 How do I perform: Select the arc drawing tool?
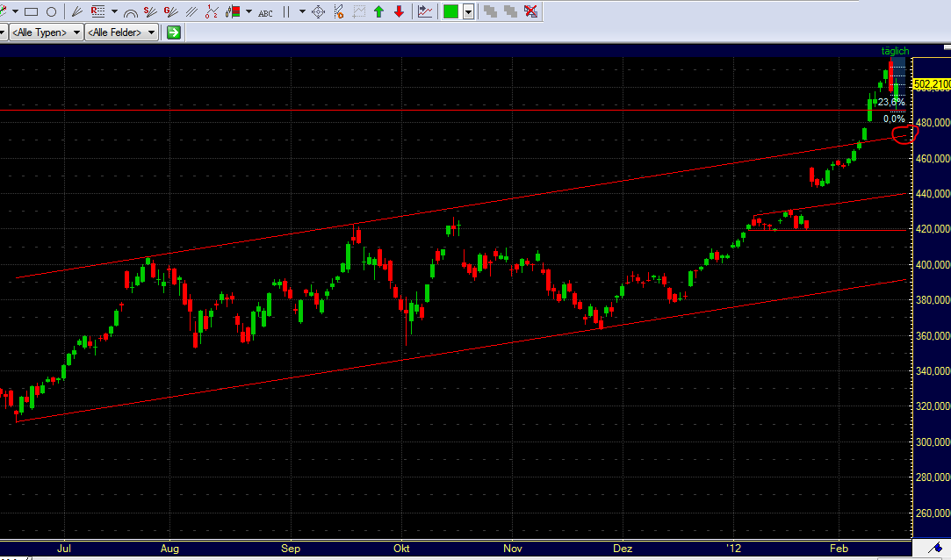[130, 11]
